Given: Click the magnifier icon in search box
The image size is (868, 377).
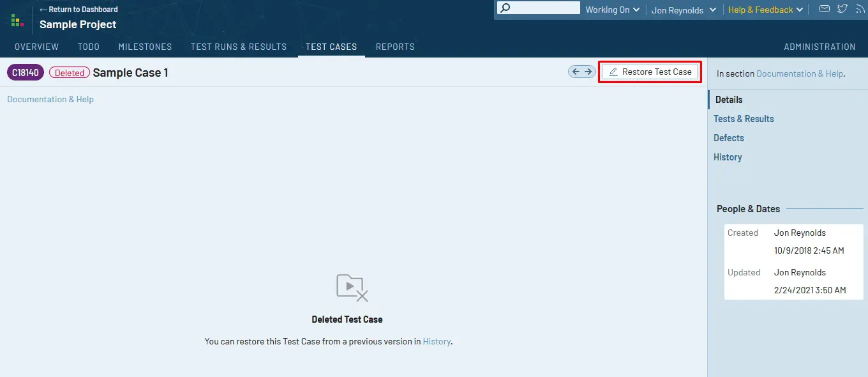Looking at the screenshot, I should click(505, 9).
